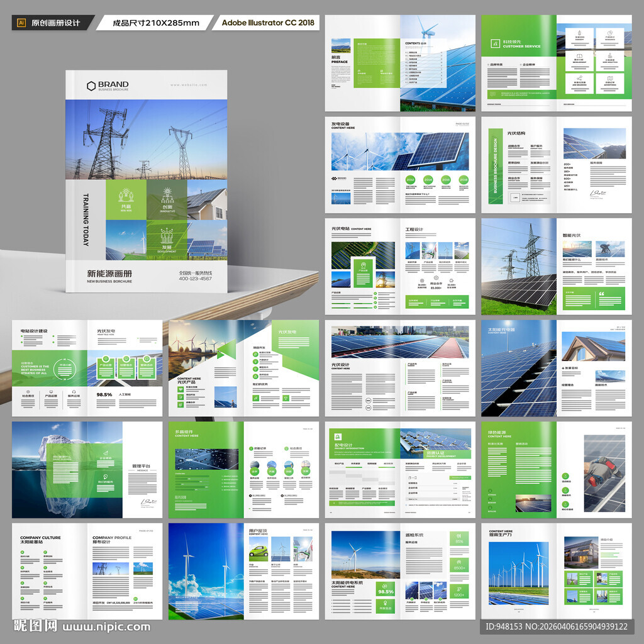The image size is (644, 644).
Task: Click the 科技领先 CUSTOMER SERVICE heading
Action: click(521, 44)
